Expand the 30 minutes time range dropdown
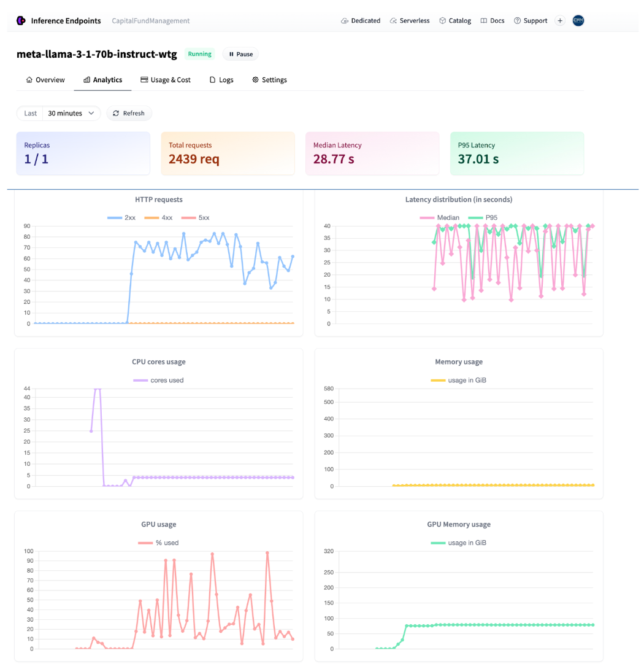This screenshot has height=669, width=644. (x=71, y=114)
